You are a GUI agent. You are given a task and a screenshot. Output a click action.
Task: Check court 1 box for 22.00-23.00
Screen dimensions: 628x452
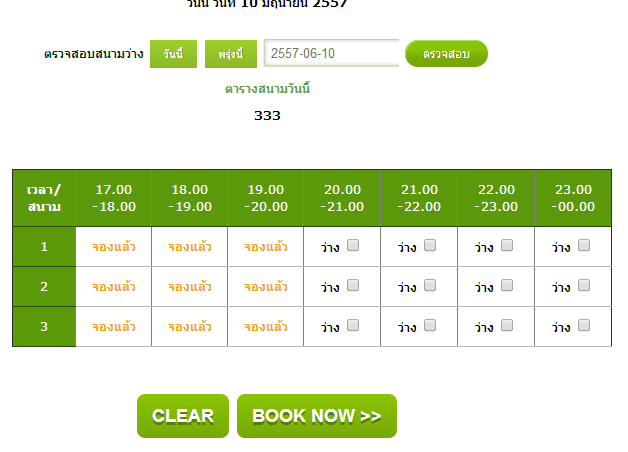coord(507,246)
